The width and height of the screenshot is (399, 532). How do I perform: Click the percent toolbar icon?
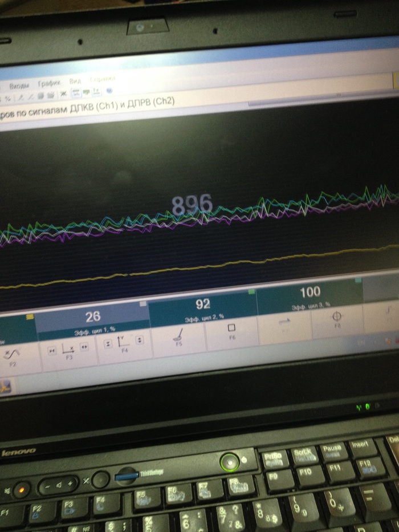pos(7,99)
